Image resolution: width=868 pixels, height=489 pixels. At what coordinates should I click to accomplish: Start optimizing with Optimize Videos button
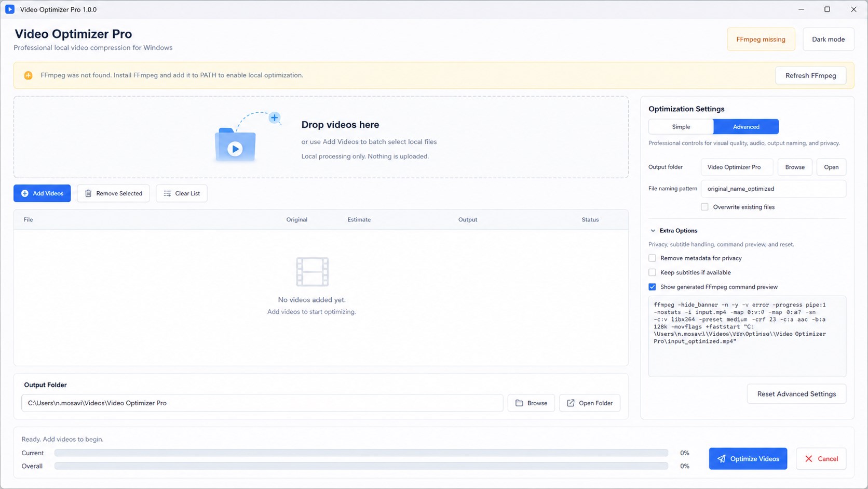748,459
